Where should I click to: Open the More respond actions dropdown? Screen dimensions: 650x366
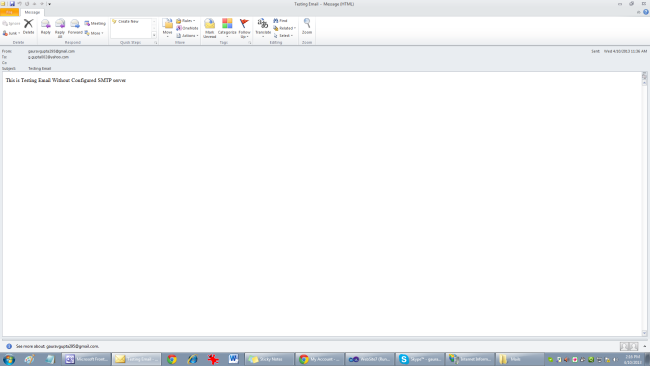pos(94,33)
